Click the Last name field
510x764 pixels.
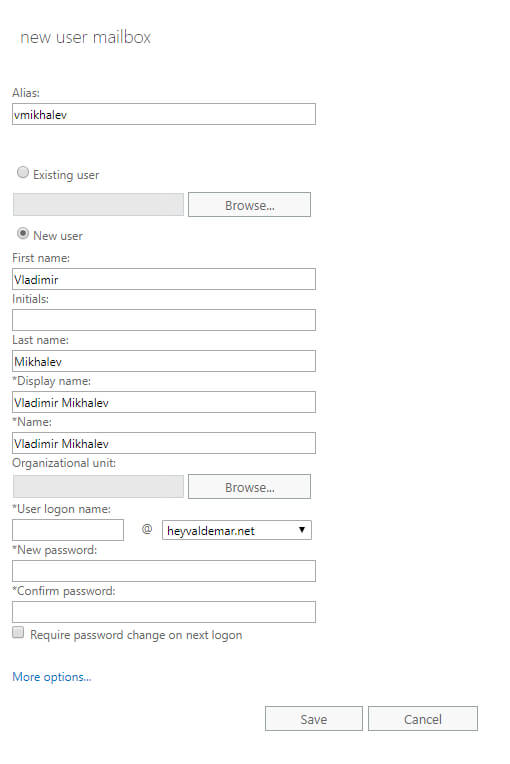coord(164,361)
